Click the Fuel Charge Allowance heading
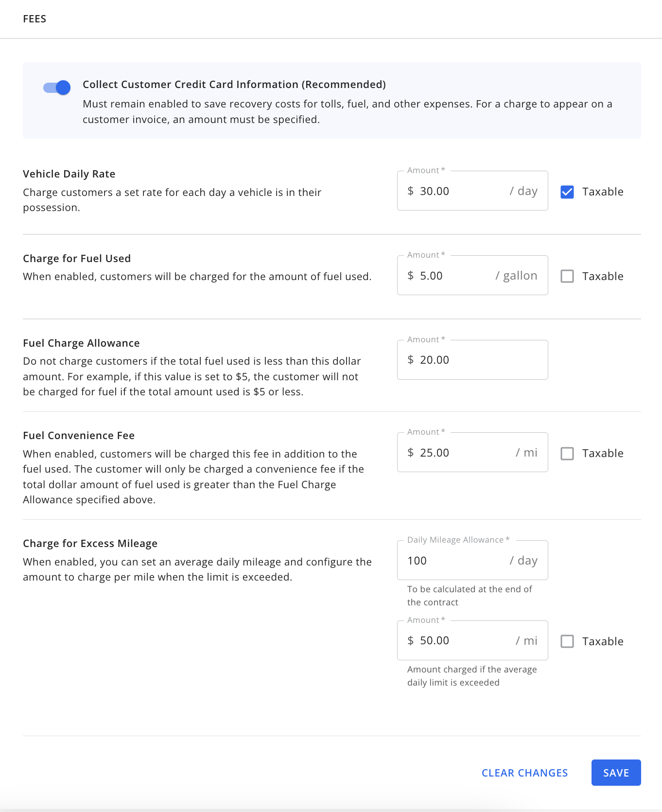The image size is (662, 812). [81, 343]
